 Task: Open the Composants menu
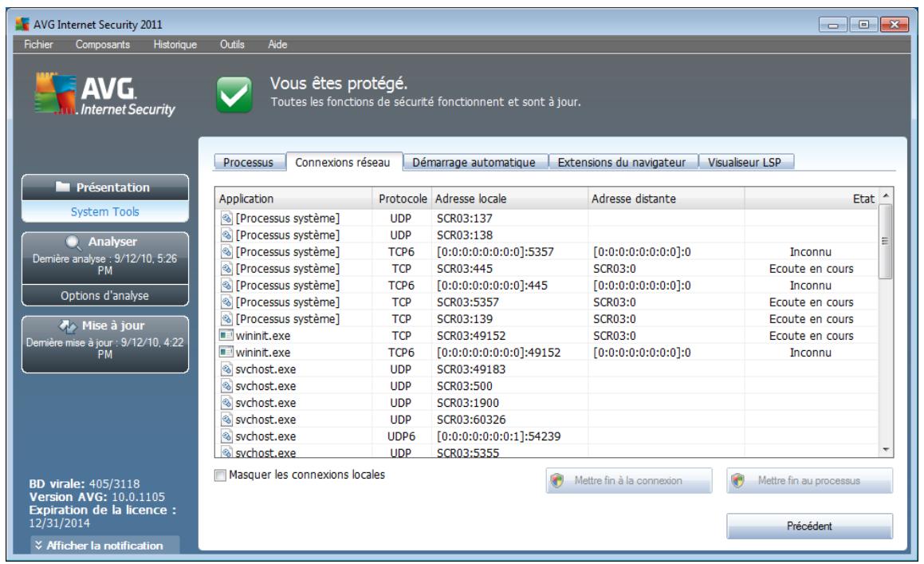(103, 44)
